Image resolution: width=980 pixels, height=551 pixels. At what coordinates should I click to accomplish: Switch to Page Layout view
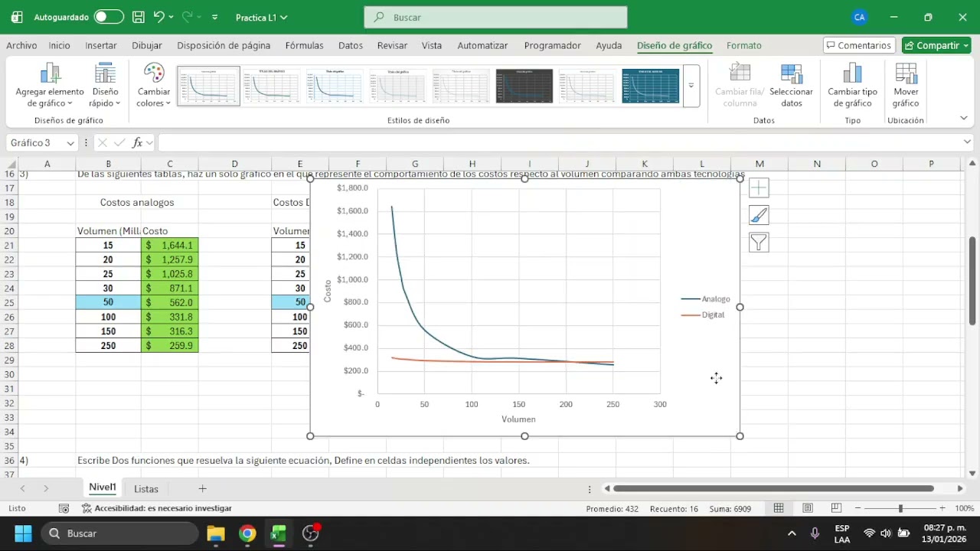tap(808, 508)
